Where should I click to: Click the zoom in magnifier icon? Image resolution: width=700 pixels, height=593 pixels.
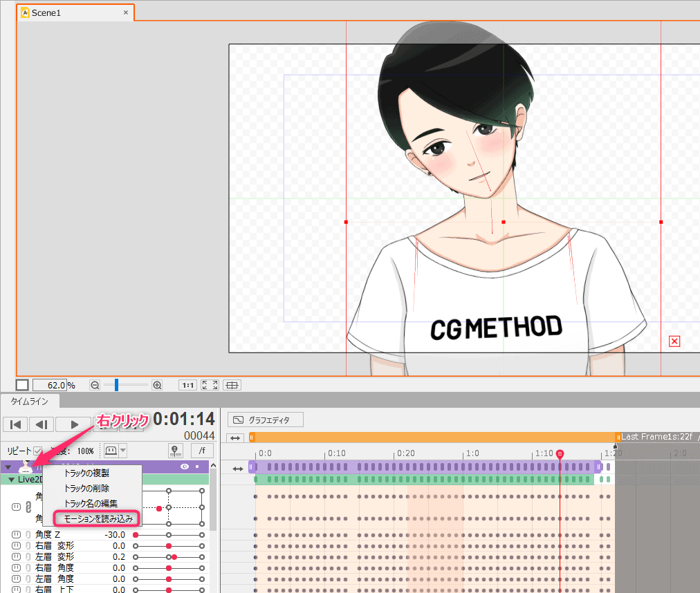click(157, 385)
